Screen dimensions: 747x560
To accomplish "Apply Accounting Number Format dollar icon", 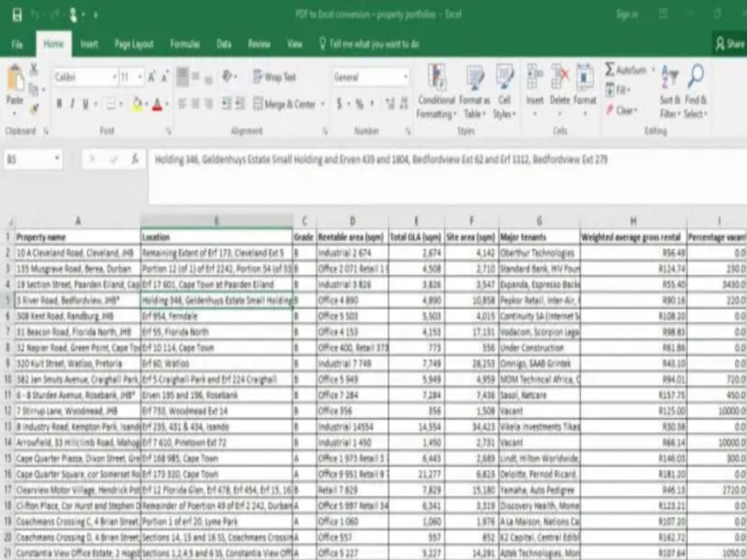I will (x=339, y=104).
